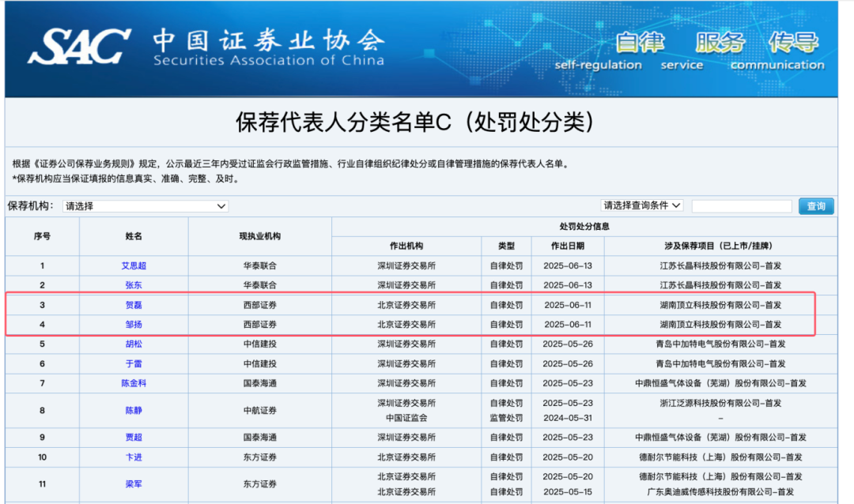Open the 胡松 name link
Viewport: 854px width, 504px height.
[x=134, y=344]
